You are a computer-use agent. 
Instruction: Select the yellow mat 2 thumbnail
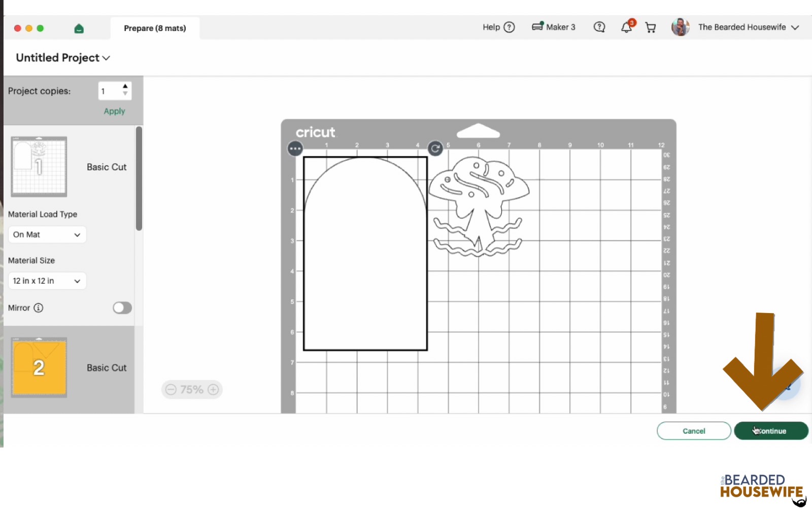click(x=39, y=367)
